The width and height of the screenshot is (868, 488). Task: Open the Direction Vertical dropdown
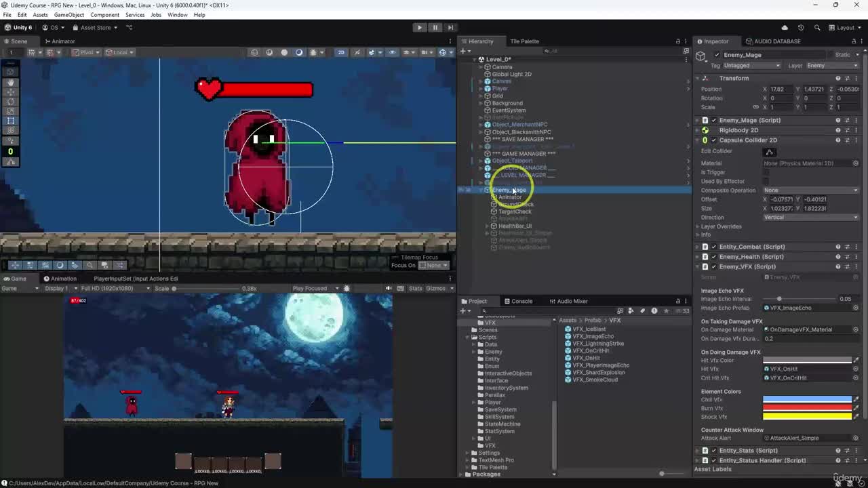click(x=811, y=218)
